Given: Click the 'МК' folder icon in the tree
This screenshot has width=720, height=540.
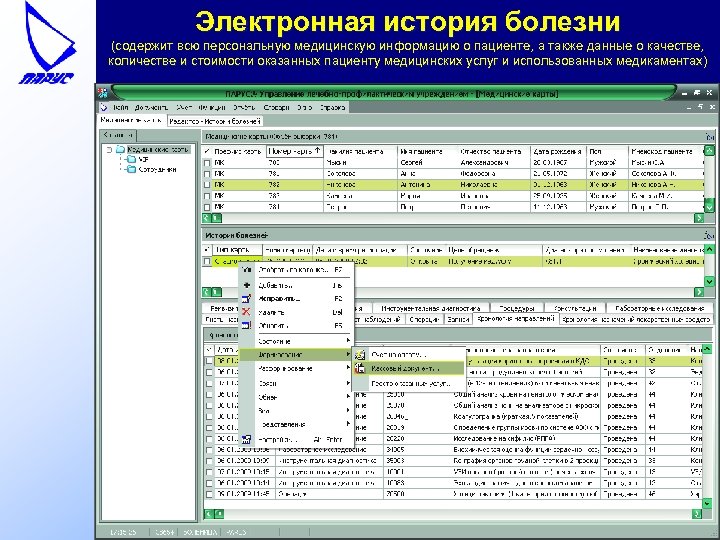Looking at the screenshot, I should click(x=131, y=159).
